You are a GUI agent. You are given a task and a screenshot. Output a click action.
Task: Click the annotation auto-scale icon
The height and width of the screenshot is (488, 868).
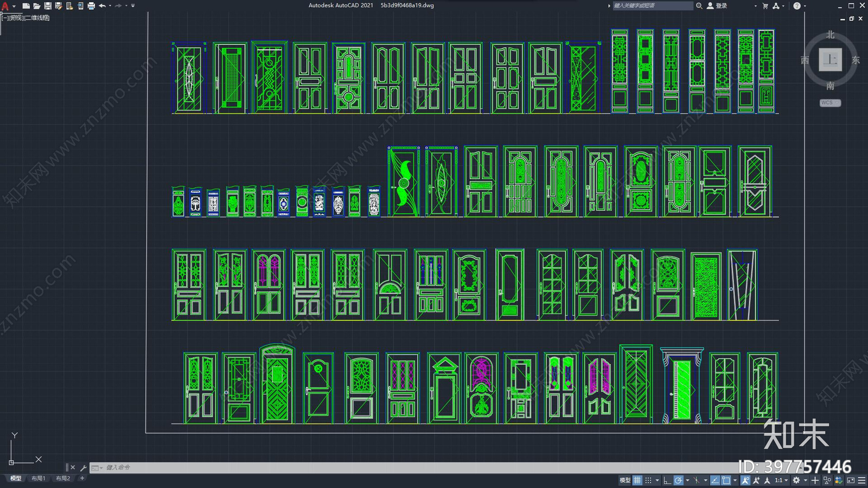point(756,480)
